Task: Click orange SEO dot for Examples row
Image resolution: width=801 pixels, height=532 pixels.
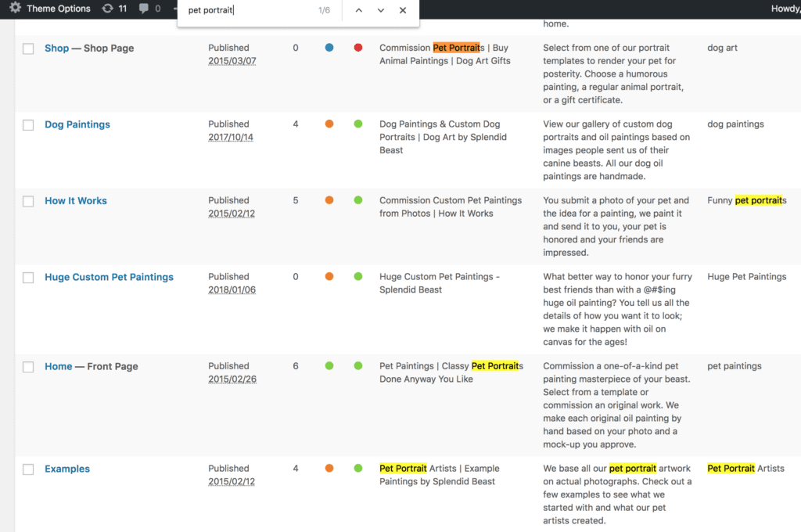Action: 329,468
